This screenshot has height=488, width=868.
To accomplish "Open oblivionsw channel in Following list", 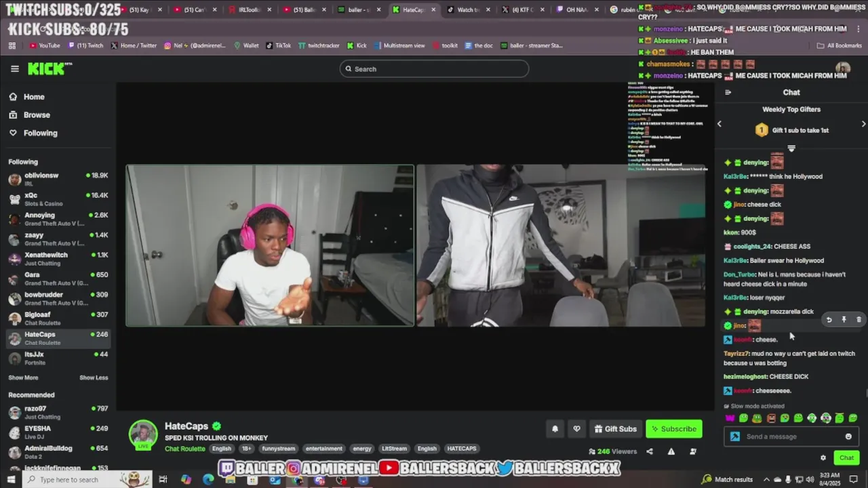I will click(58, 179).
